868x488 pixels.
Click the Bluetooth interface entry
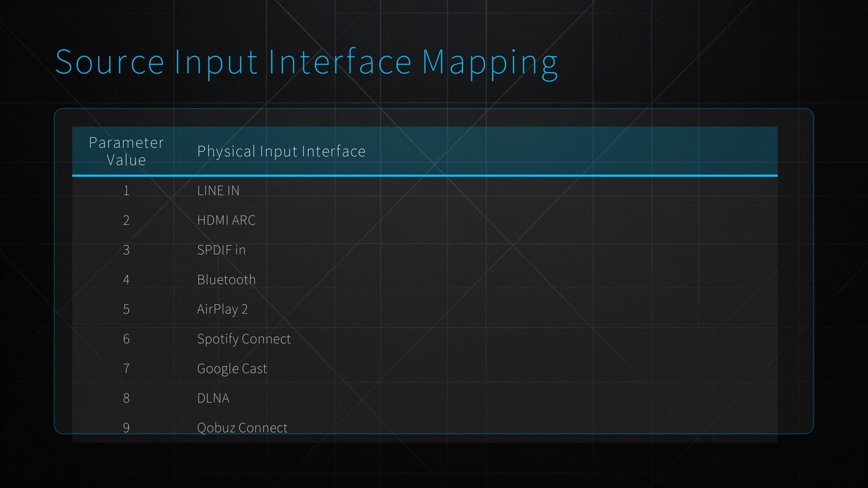click(226, 279)
